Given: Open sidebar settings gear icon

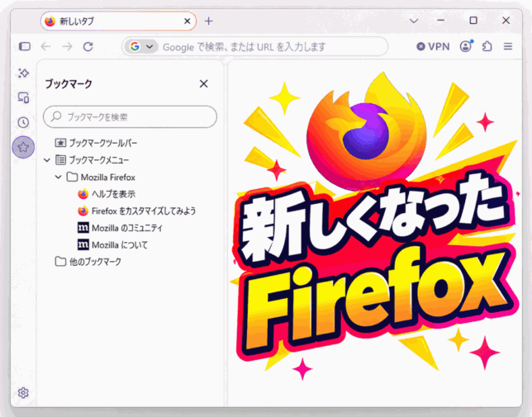Looking at the screenshot, I should click(x=23, y=393).
